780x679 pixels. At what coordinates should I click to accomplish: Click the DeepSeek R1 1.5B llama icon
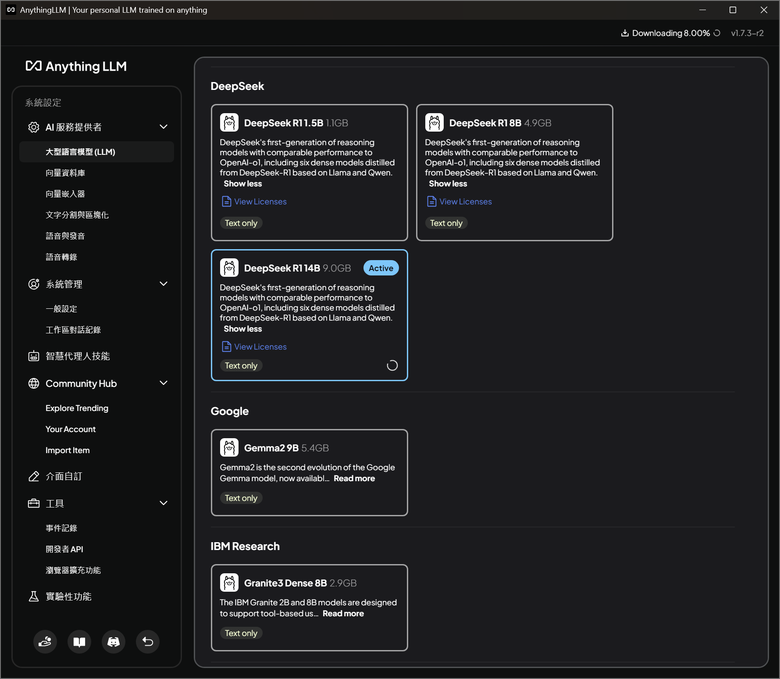[x=229, y=123]
